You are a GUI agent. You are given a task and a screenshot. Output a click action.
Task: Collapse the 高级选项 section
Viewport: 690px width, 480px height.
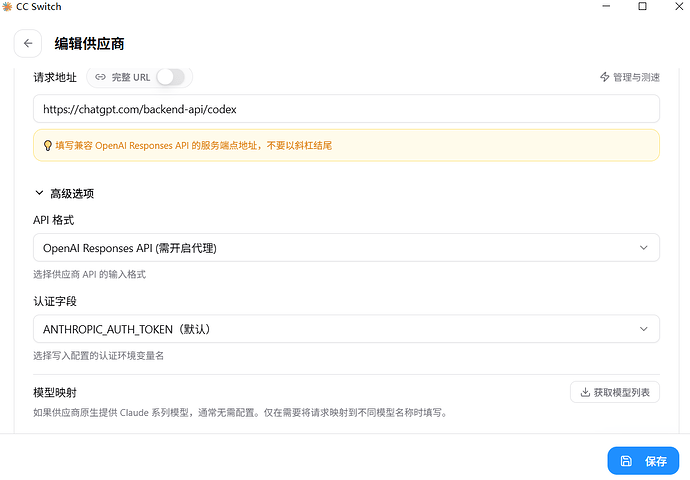pos(64,193)
